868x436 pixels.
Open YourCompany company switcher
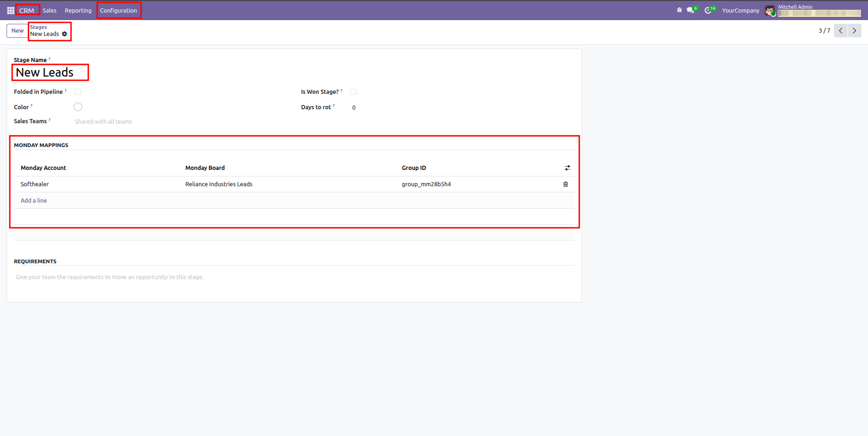click(x=740, y=10)
